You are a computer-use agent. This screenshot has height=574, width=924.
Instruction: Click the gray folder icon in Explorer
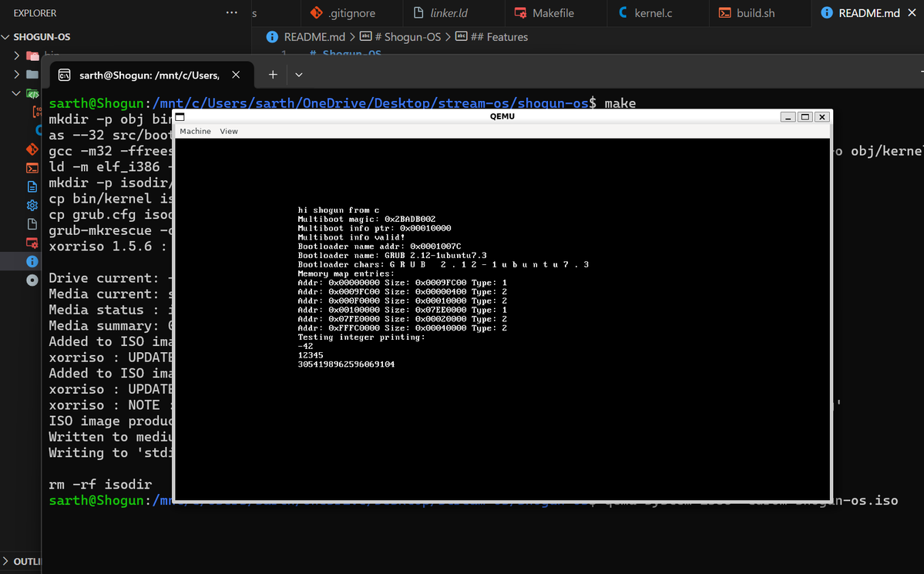[x=32, y=74]
